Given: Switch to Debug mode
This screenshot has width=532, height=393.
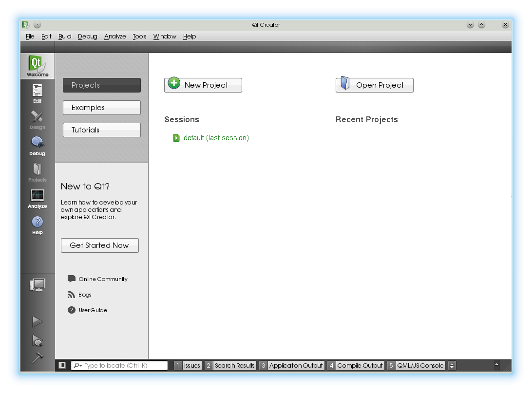Looking at the screenshot, I should click(x=38, y=147).
